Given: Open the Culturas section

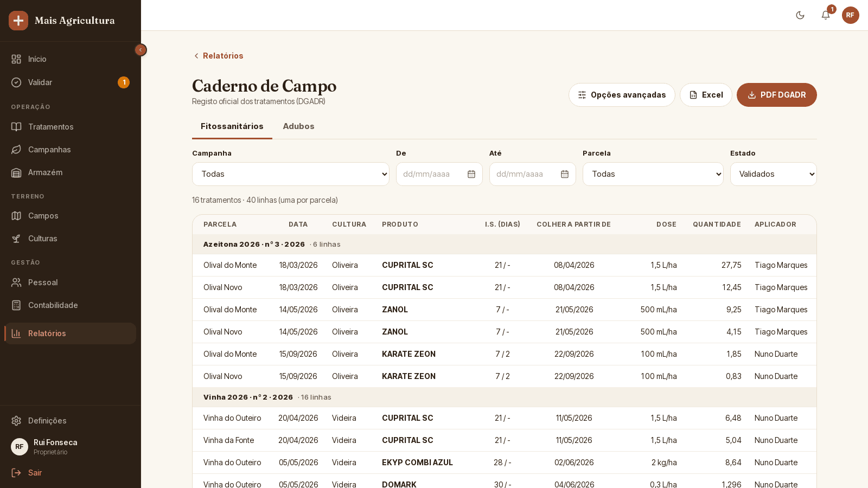Looking at the screenshot, I should click(71, 239).
